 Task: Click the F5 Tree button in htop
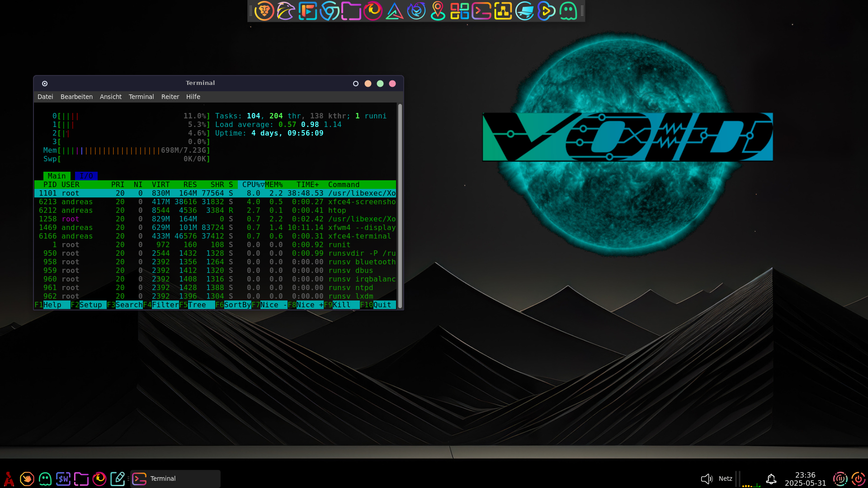(197, 305)
